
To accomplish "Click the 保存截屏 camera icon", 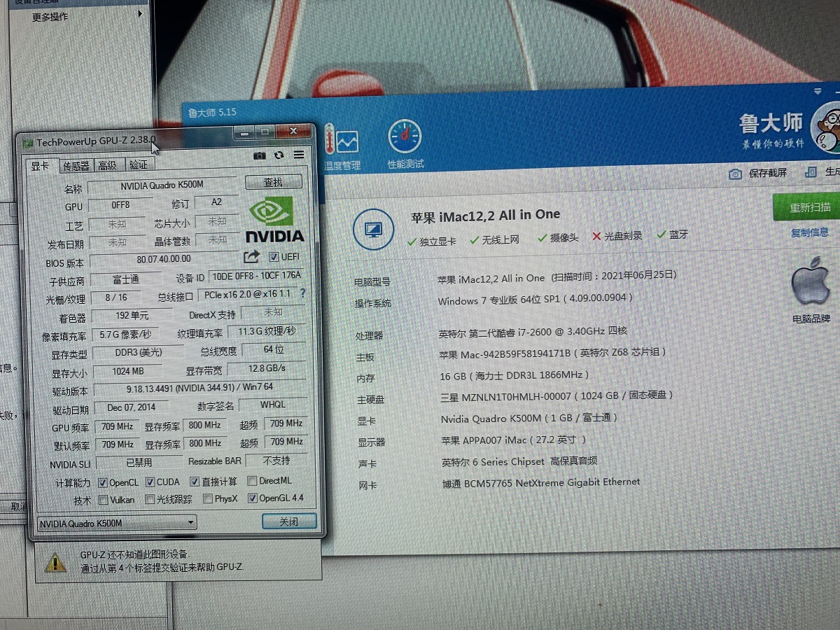I will 735,174.
